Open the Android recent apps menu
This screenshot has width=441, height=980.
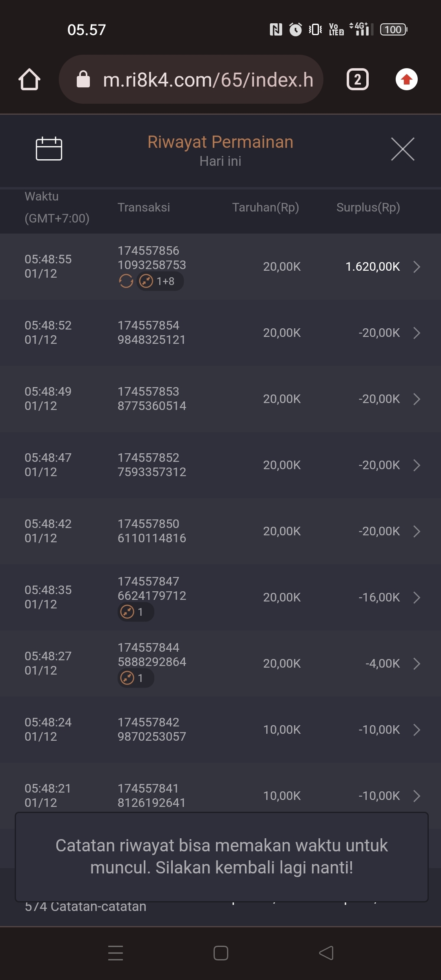116,953
